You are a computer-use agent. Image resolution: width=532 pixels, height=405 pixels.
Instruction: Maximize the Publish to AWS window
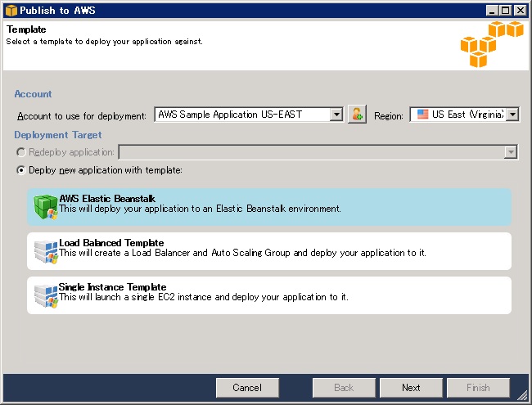[506, 10]
